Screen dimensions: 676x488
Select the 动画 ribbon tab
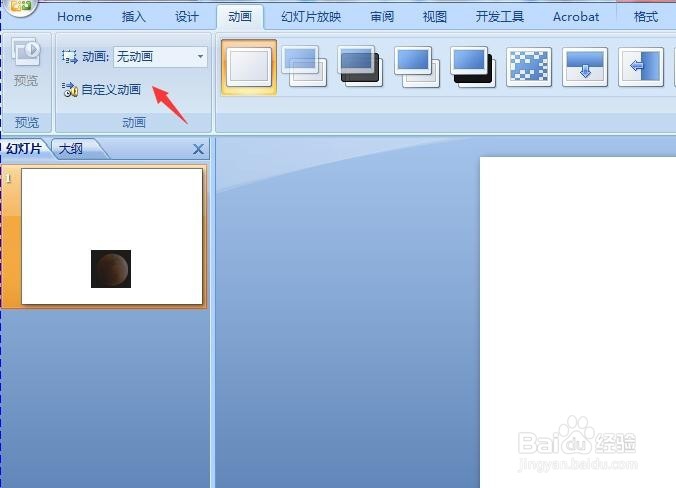[x=240, y=17]
